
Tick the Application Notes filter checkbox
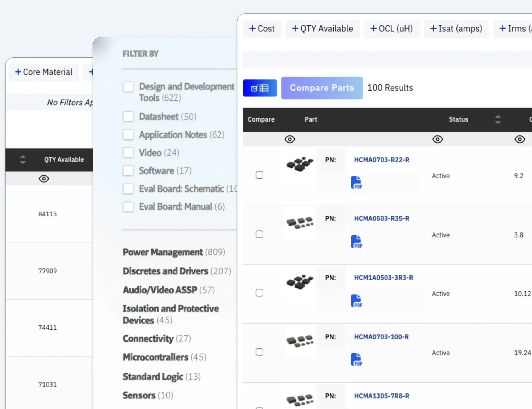[x=128, y=135]
